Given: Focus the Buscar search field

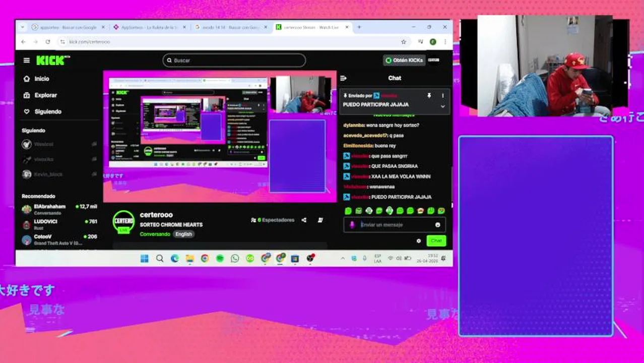Looking at the screenshot, I should pos(234,60).
